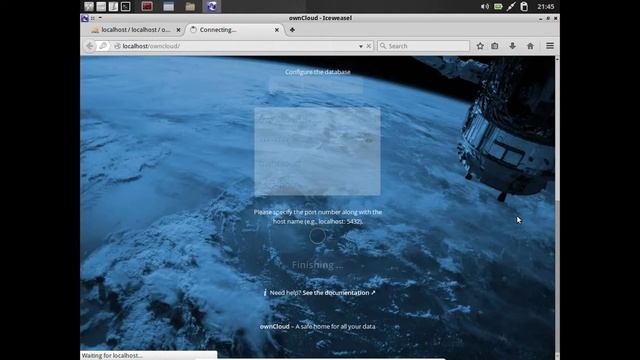640x360 pixels.
Task: Switch to the grey window taskbar item
Action: [x=169, y=6]
